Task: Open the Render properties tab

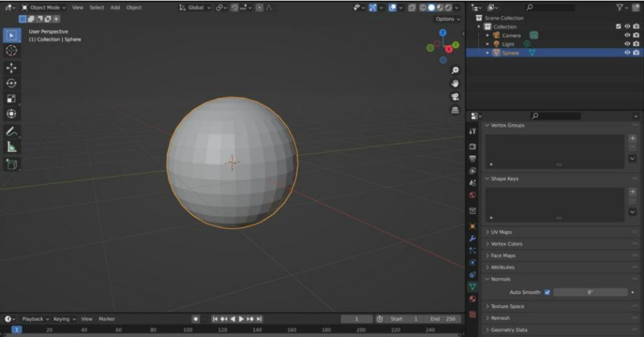Action: (x=472, y=146)
